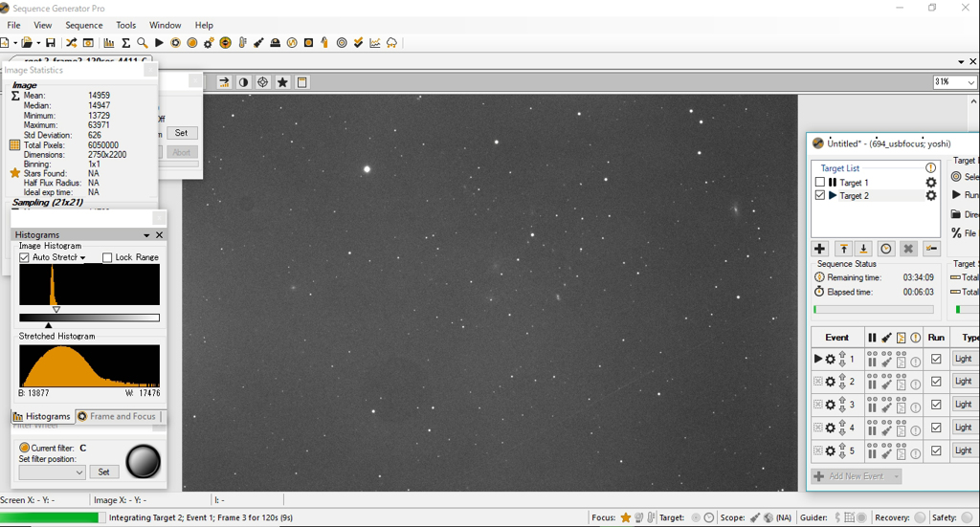
Task: Click the Set button beside Abort
Action: coord(181,133)
